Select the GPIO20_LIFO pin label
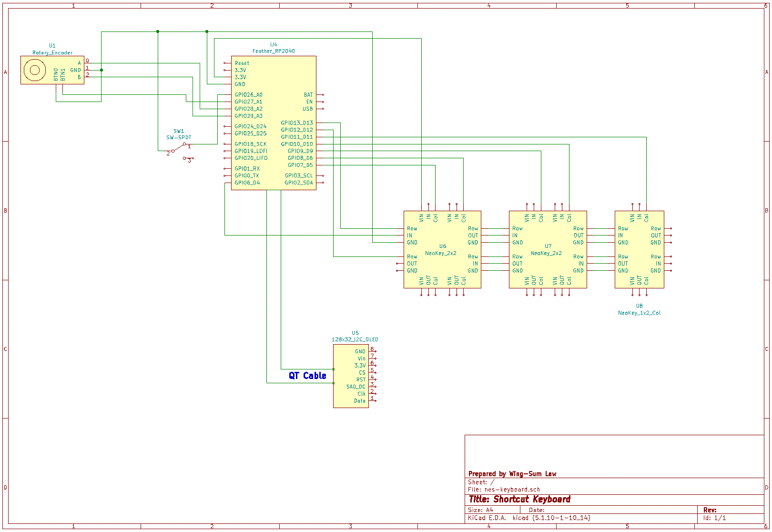 tap(251, 158)
